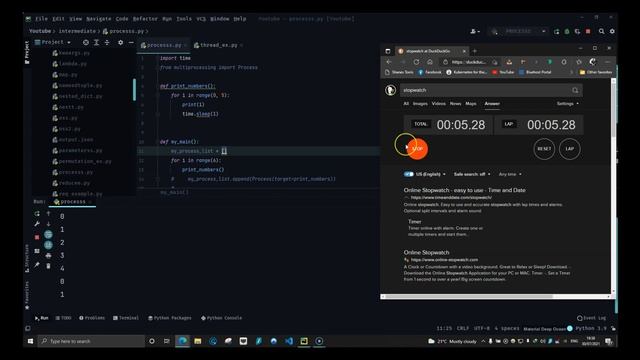This screenshot has height=360, width=640.
Task: Locate the current file in Project tree
Action: tap(86, 42)
